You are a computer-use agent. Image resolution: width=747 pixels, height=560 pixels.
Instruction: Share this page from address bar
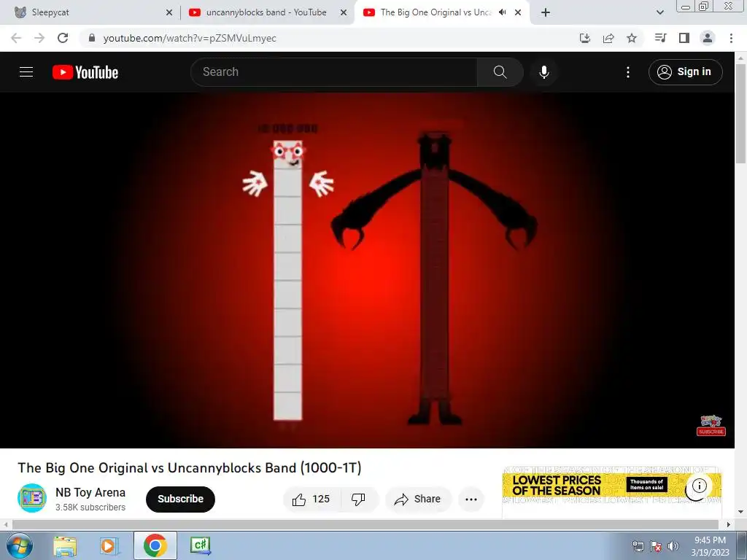point(608,38)
